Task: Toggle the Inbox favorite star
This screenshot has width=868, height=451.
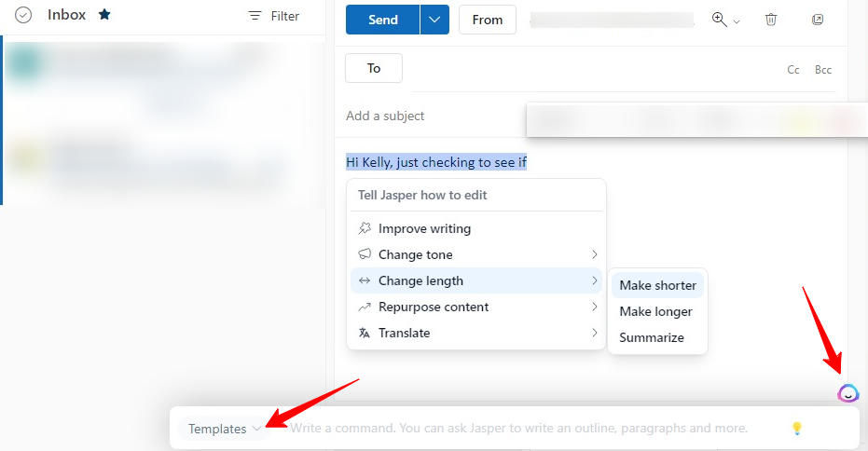Action: (x=104, y=14)
